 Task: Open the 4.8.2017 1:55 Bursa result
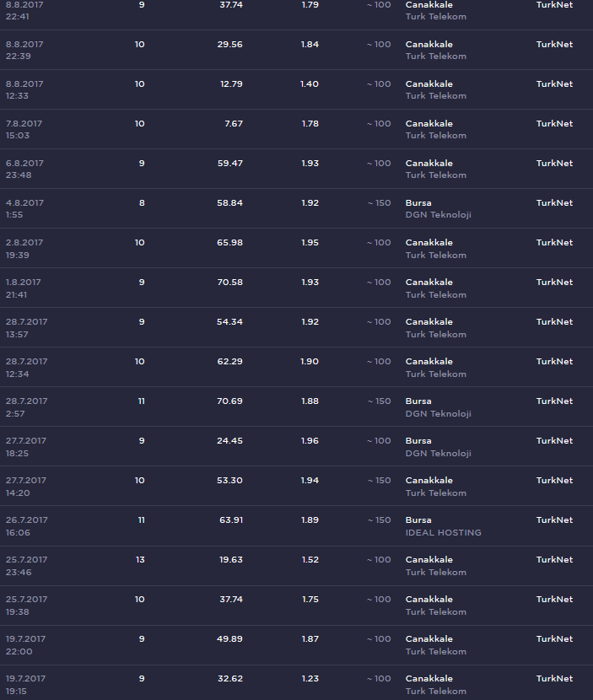297,208
